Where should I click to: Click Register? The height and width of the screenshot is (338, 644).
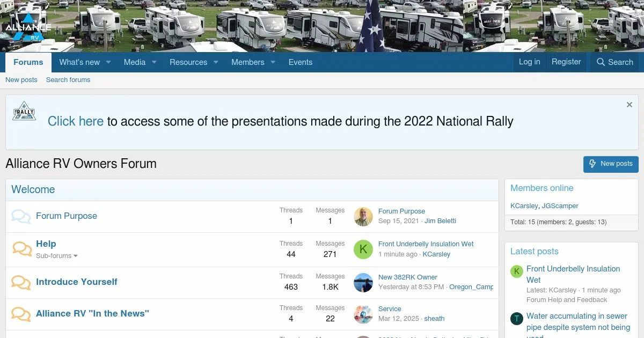click(566, 62)
